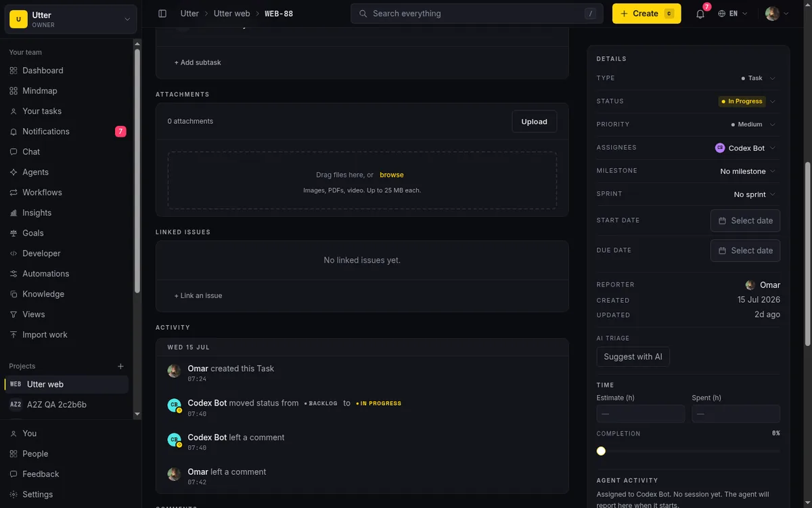Open top bar notification bell with badge

(x=700, y=14)
